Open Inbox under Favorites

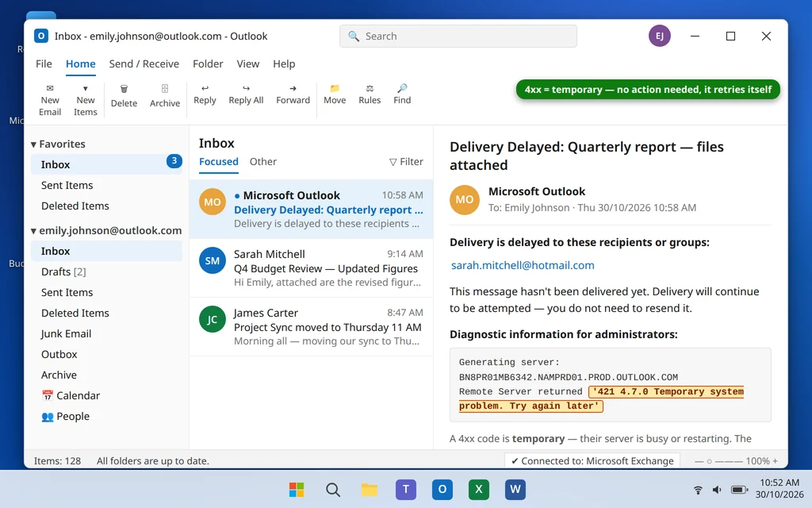[x=106, y=164]
